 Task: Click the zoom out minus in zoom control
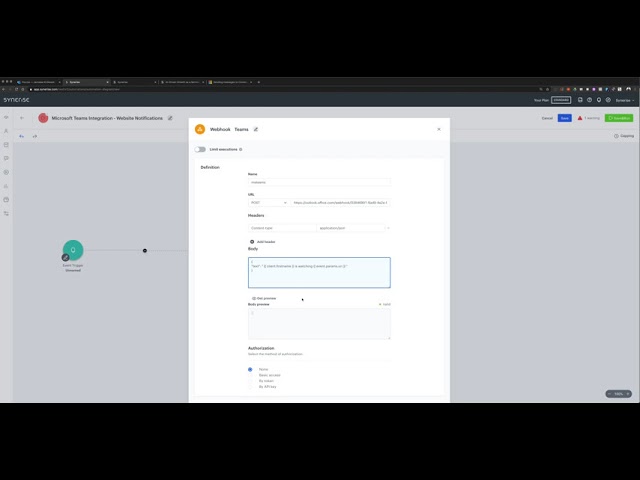(x=609, y=394)
